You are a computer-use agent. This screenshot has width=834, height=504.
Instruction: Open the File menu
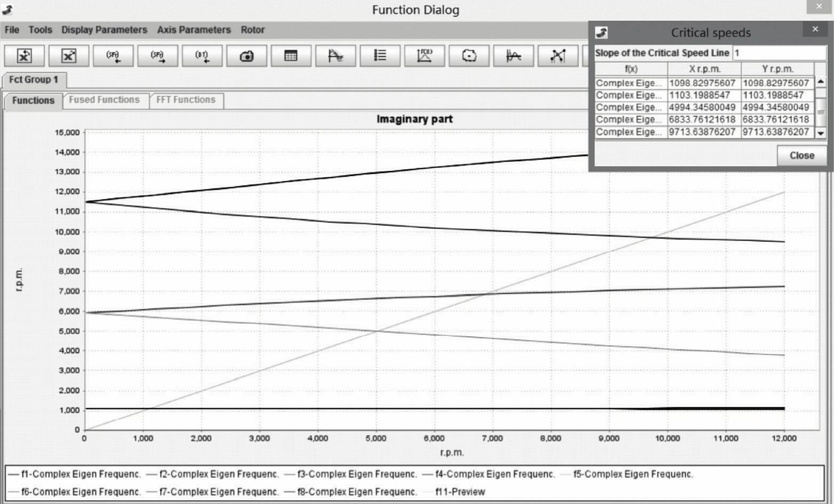12,30
